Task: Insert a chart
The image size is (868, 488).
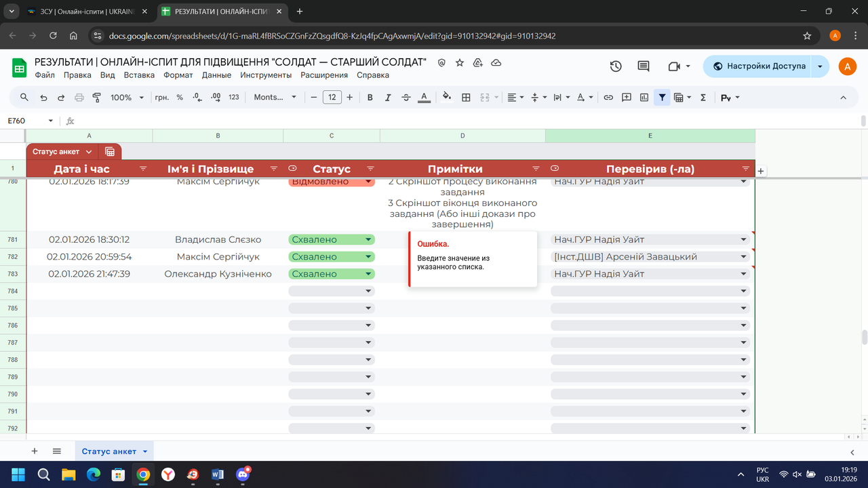Action: click(x=644, y=98)
